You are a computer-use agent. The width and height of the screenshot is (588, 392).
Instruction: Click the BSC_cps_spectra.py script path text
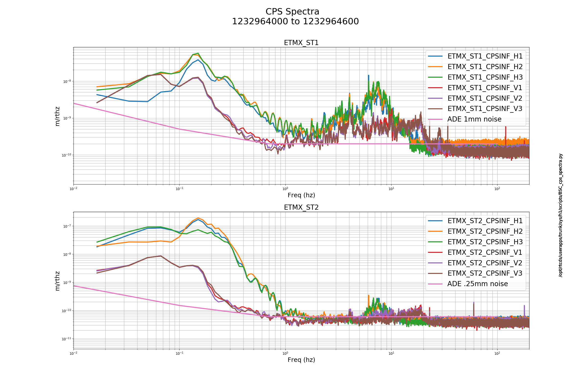pos(561,215)
